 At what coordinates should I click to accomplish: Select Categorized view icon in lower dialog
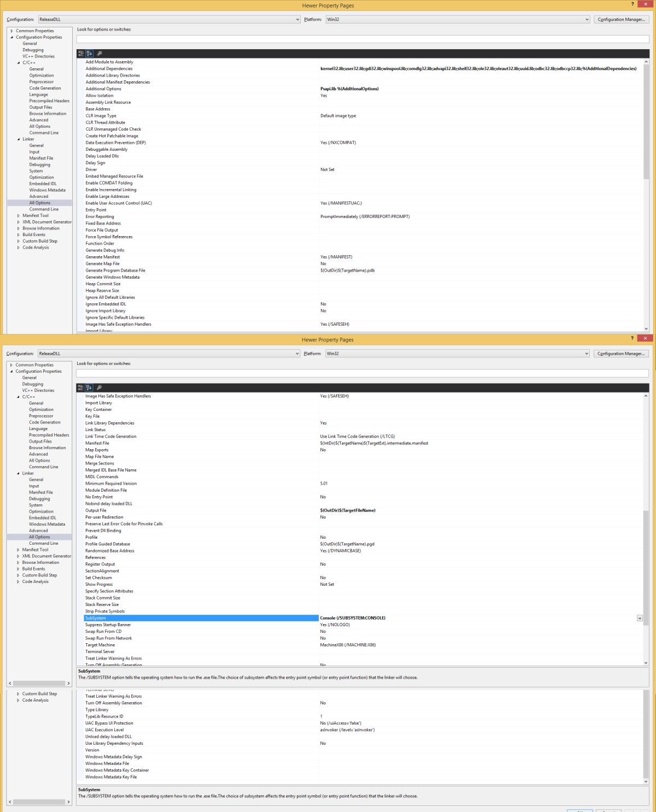[80, 387]
